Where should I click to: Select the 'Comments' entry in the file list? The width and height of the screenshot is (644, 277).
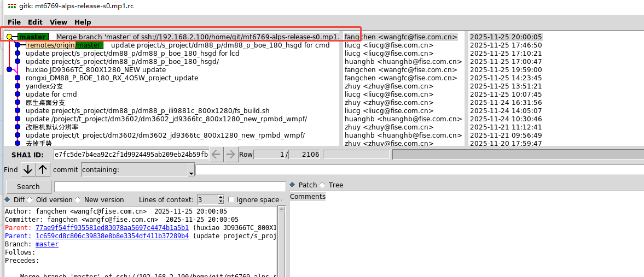click(x=308, y=197)
